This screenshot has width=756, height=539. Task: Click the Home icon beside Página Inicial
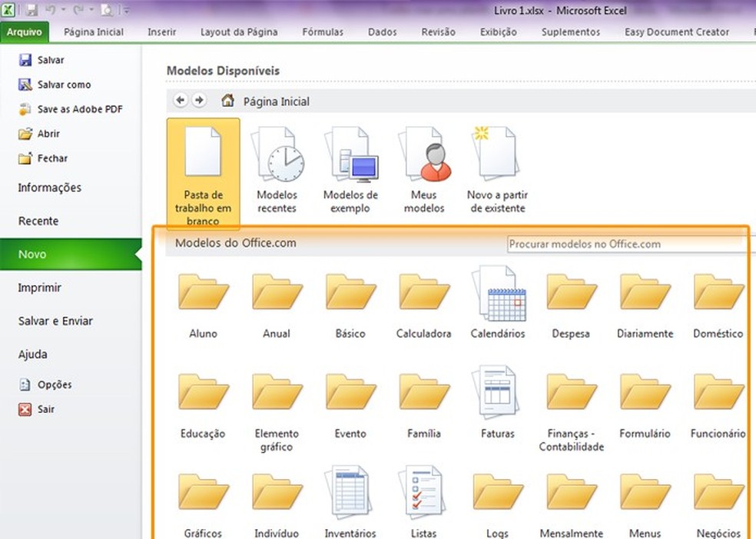pos(227,101)
